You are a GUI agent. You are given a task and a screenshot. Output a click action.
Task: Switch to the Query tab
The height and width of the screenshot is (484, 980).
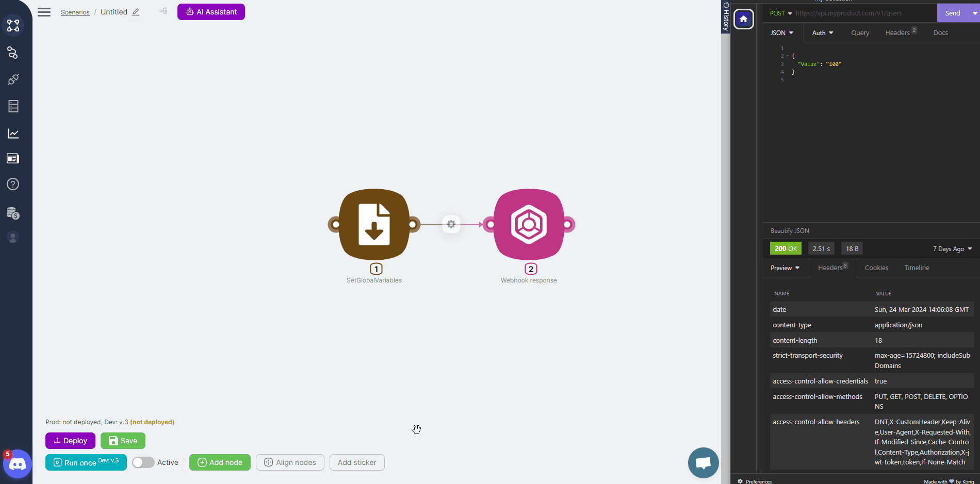pos(860,33)
